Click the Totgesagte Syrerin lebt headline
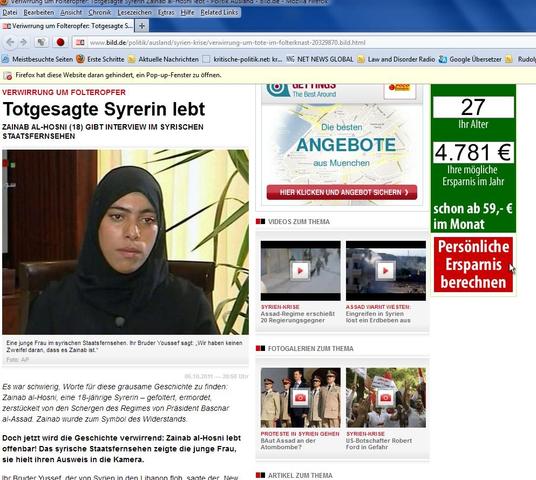 (x=104, y=109)
